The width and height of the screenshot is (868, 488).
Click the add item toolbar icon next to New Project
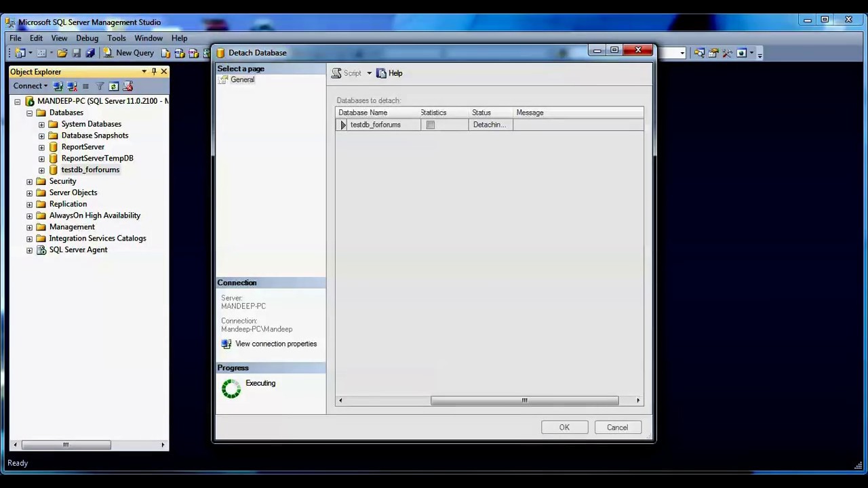click(41, 53)
